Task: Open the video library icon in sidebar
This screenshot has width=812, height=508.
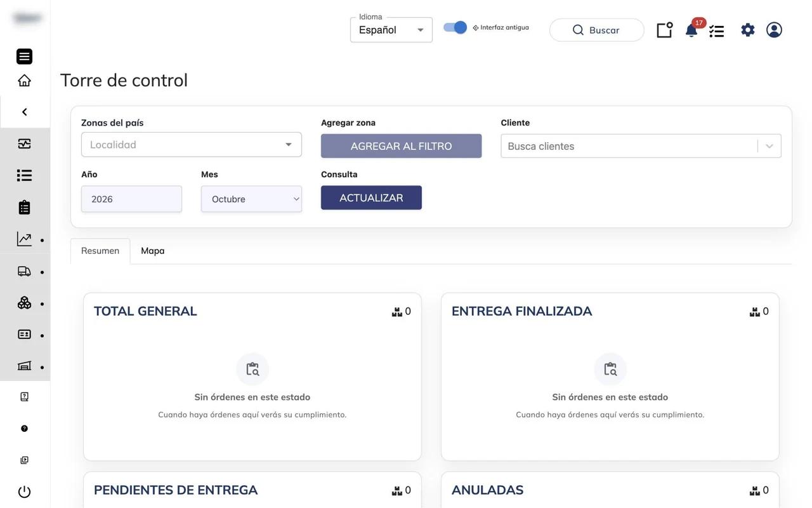Action: [24, 460]
